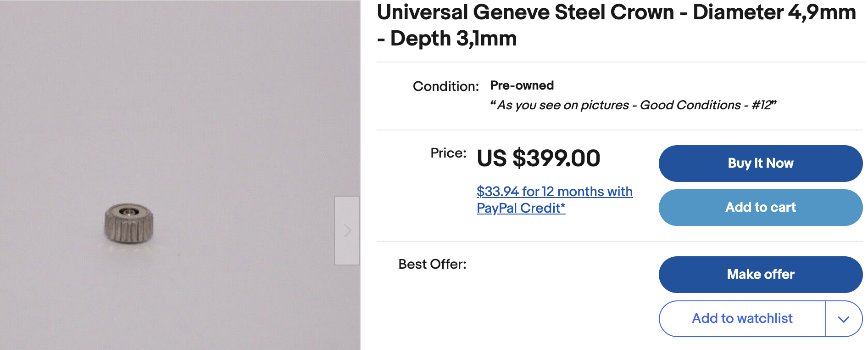
Task: Show the next product image arrow
Action: pyautogui.click(x=347, y=231)
